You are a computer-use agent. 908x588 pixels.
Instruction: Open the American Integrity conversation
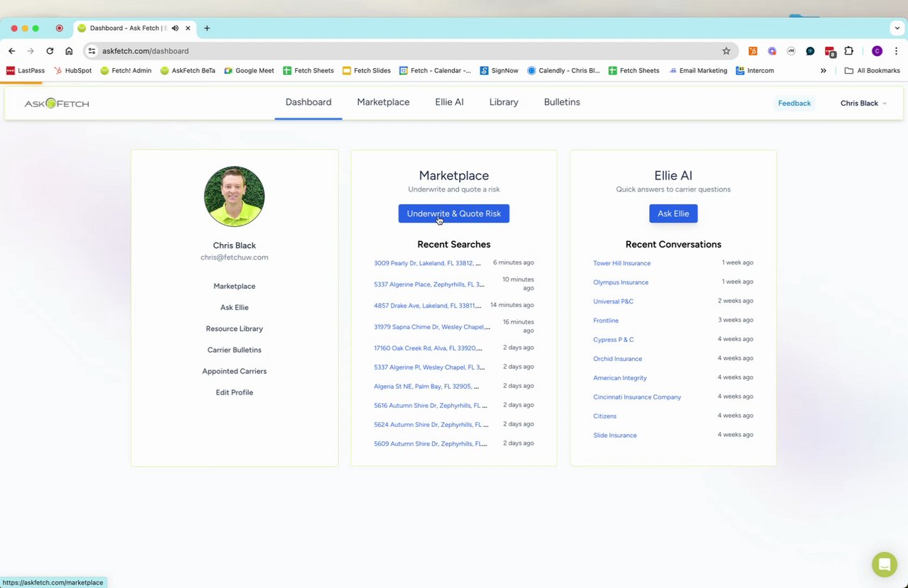pyautogui.click(x=620, y=378)
